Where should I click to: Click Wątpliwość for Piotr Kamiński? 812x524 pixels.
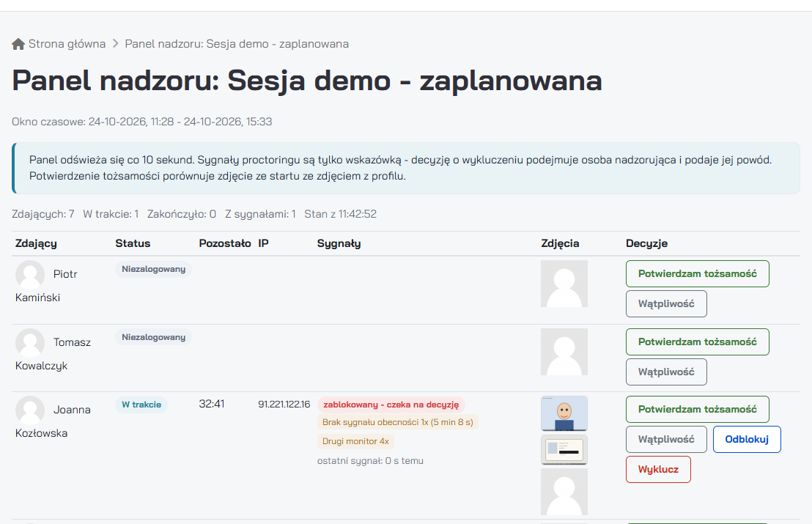[x=666, y=303]
